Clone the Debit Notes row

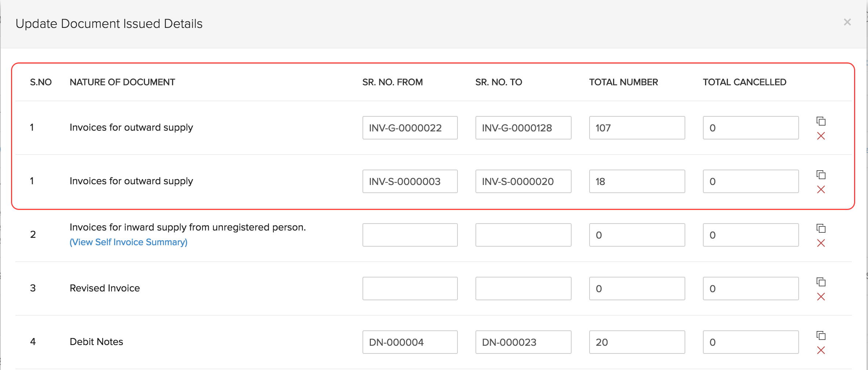coord(821,335)
